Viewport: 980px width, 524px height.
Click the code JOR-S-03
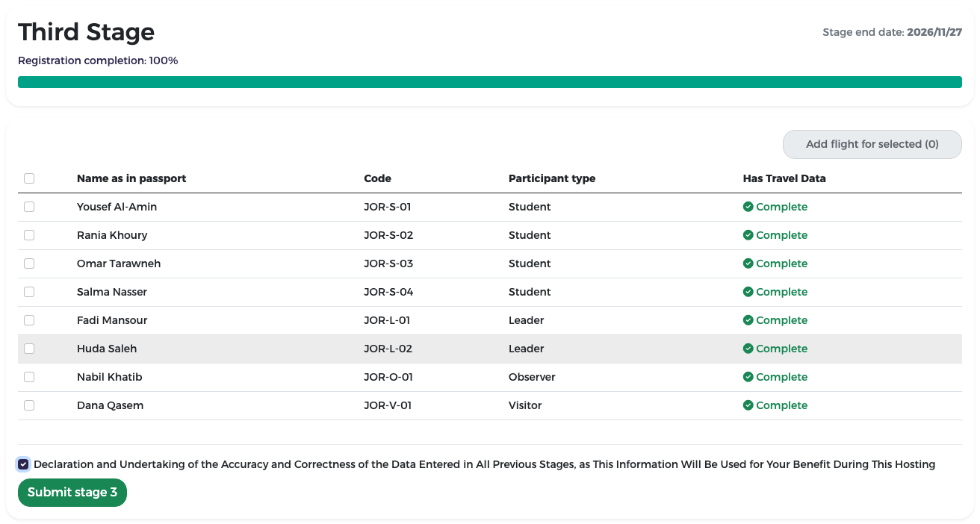click(x=388, y=263)
